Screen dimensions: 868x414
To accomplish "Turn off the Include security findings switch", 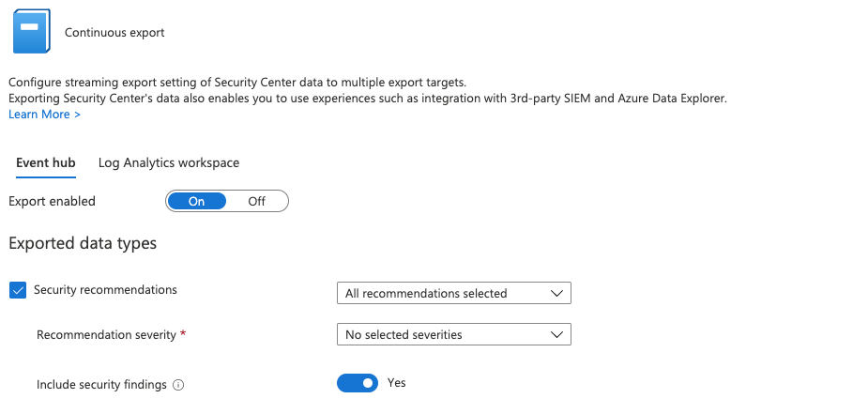I will coord(357,383).
